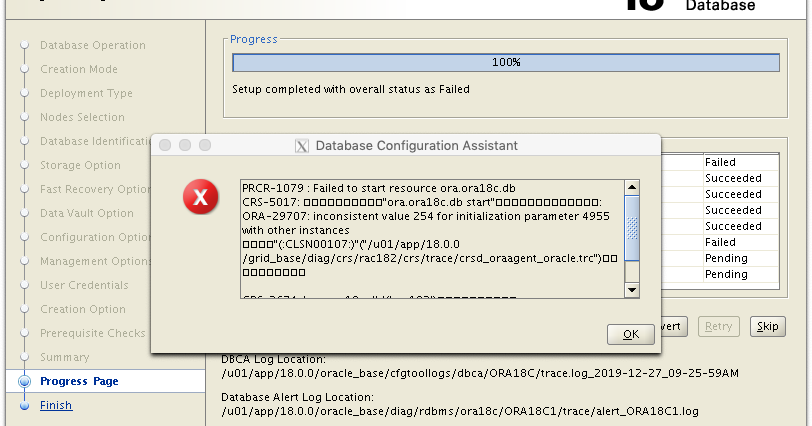Click the Skip button
This screenshot has width=812, height=426.
pos(767,326)
